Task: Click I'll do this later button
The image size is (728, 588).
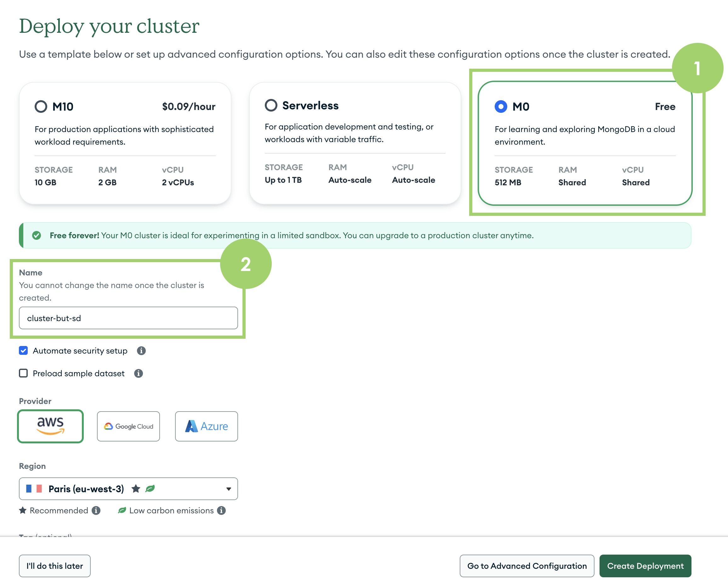Action: click(55, 566)
